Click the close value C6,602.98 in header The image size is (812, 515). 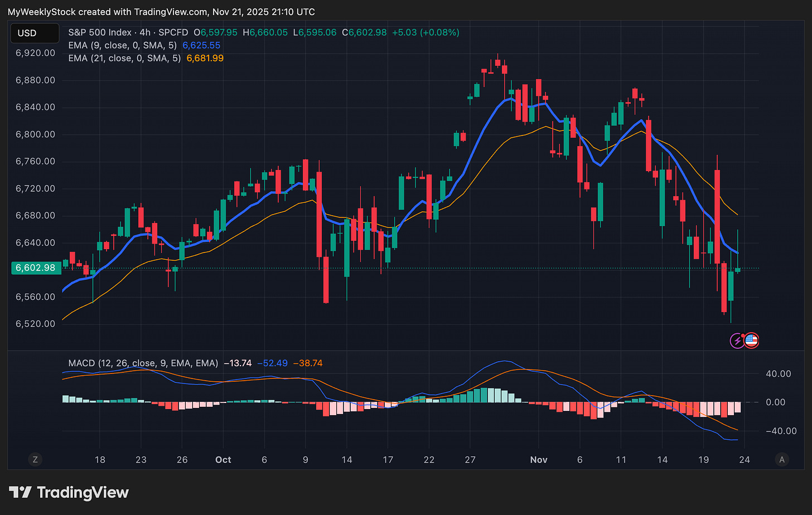click(x=364, y=32)
